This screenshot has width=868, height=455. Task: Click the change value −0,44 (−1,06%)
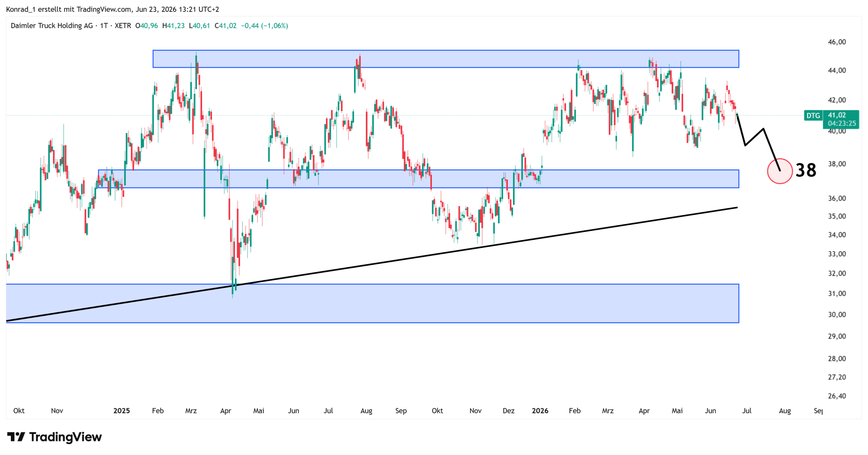pyautogui.click(x=264, y=26)
